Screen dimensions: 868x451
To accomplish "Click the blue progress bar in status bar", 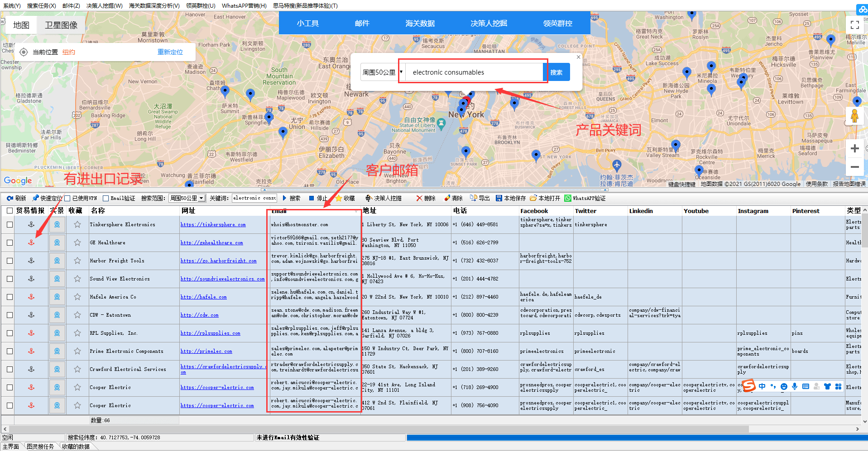I will coord(637,437).
